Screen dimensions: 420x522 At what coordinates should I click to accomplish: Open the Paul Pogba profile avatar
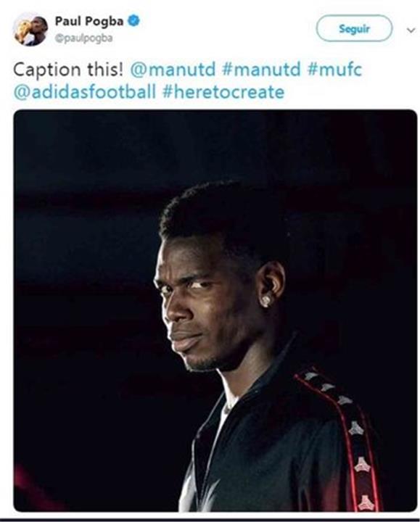click(x=30, y=29)
